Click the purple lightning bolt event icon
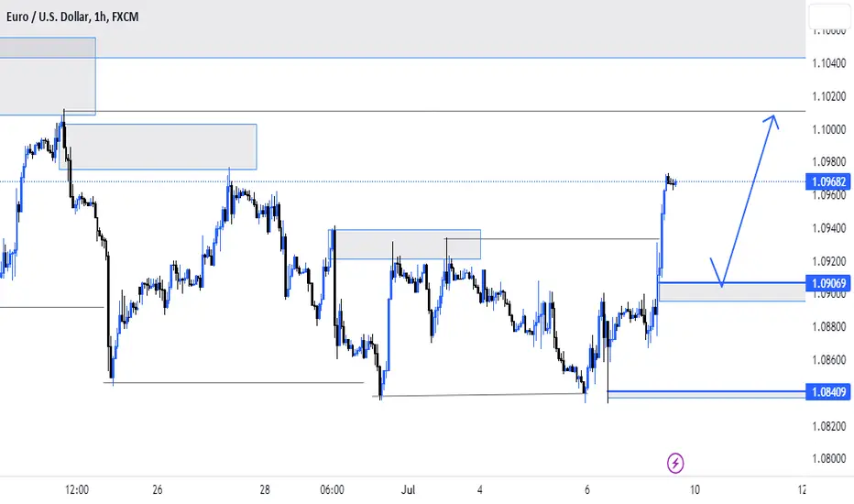 click(675, 463)
